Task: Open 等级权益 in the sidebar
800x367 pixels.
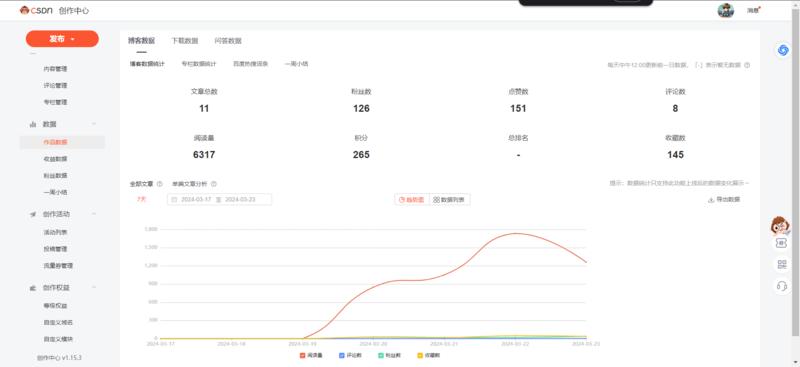Action: click(55, 306)
